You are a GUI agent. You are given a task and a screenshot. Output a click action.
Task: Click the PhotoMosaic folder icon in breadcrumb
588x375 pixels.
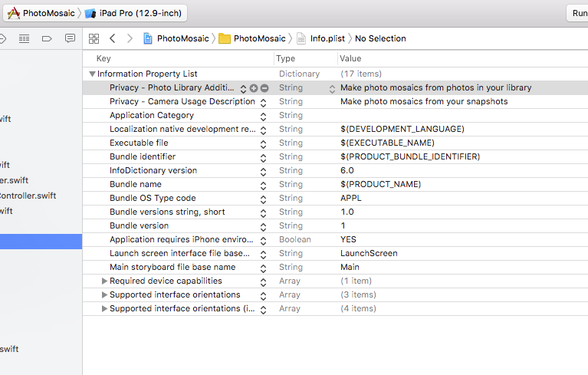coord(225,38)
